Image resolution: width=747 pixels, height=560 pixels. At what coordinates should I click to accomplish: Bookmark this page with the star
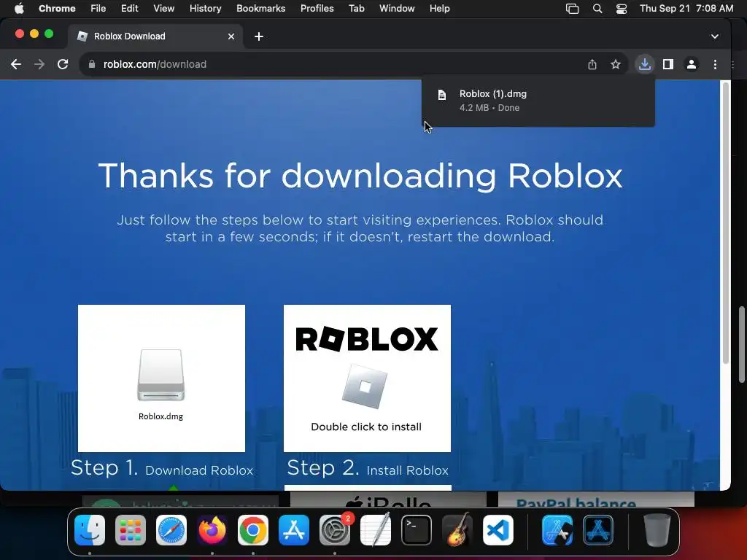(616, 64)
